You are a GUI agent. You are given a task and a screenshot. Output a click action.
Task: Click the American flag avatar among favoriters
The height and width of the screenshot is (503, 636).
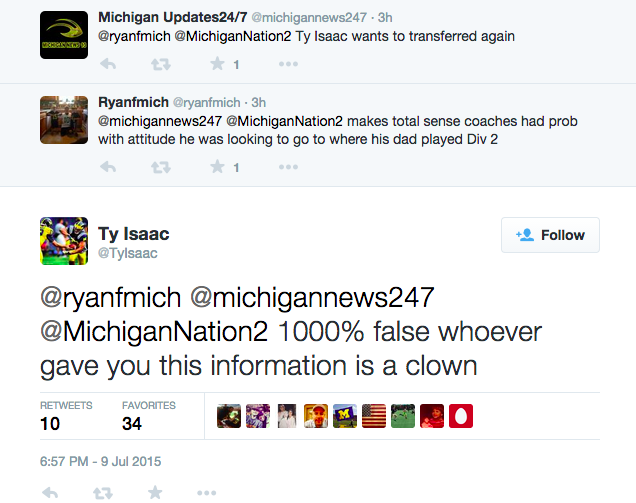click(x=373, y=416)
